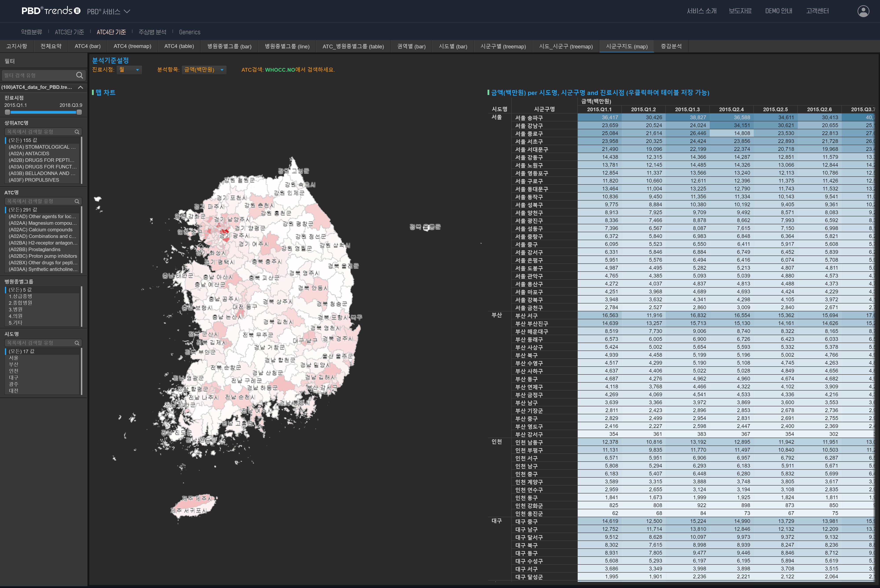Open the Generics menu
The image size is (880, 588).
coord(189,32)
